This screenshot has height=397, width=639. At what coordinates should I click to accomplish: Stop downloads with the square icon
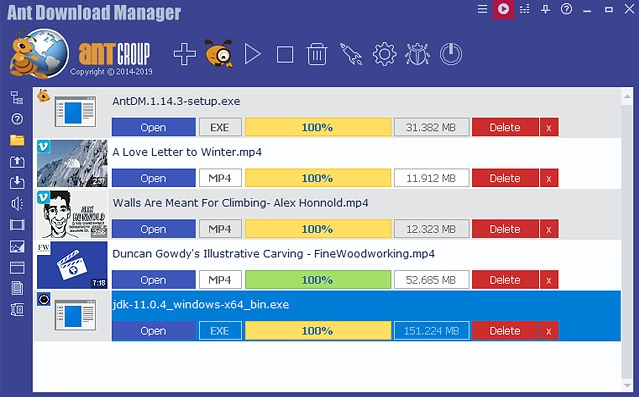tap(284, 54)
